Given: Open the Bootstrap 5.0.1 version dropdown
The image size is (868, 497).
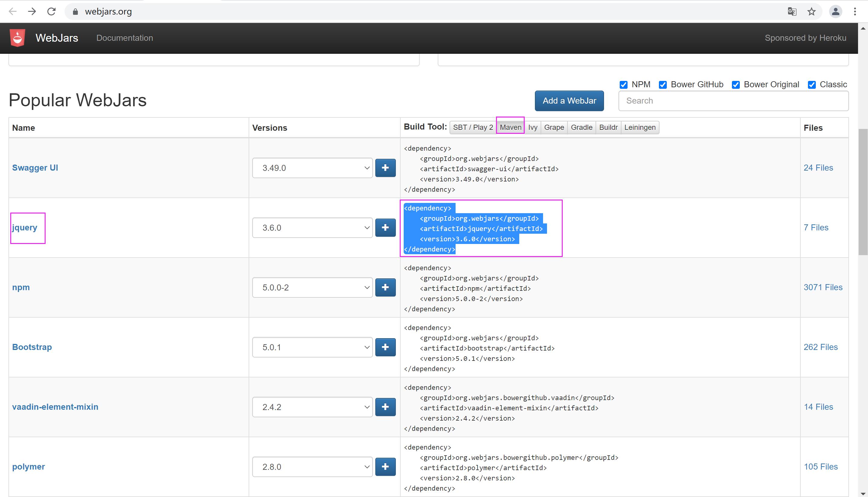Looking at the screenshot, I should pos(312,347).
